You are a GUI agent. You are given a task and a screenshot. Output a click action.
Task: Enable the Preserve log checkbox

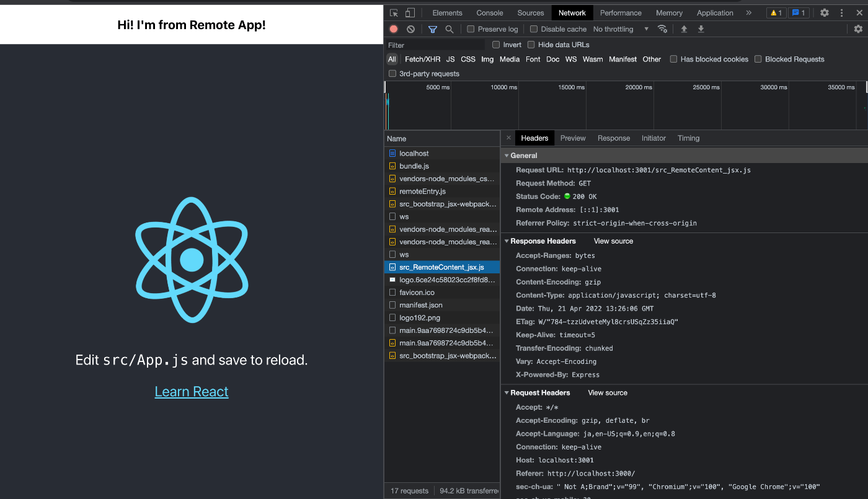click(471, 29)
